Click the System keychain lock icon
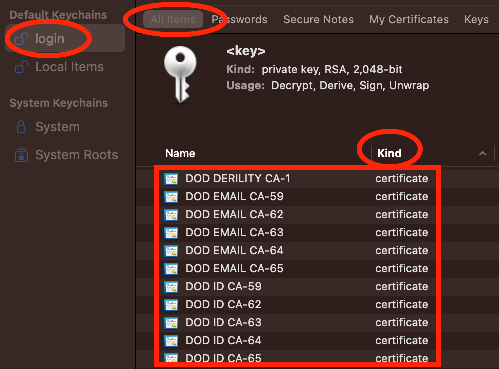Image resolution: width=499 pixels, height=369 pixels. [x=21, y=127]
